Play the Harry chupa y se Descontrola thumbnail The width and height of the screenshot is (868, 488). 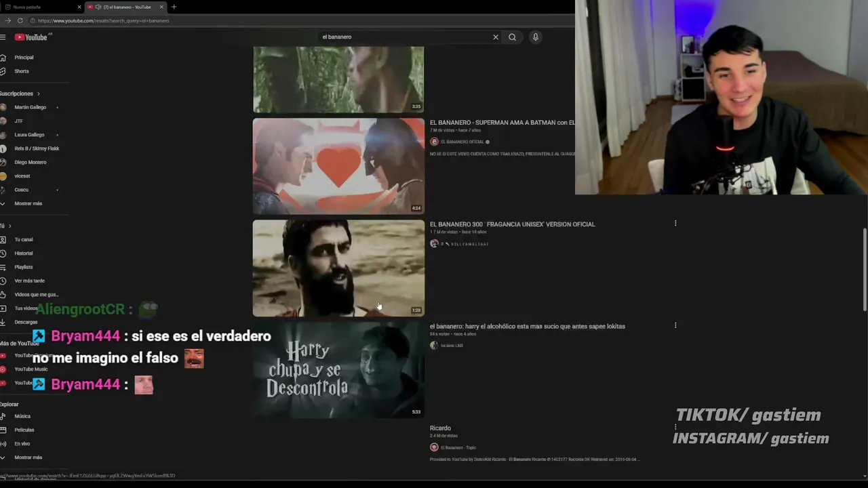pos(338,369)
